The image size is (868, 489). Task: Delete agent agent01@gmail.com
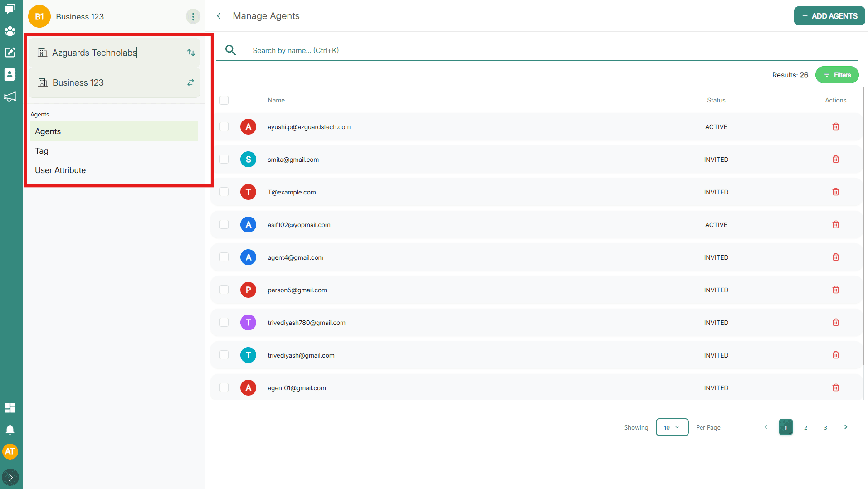point(836,388)
